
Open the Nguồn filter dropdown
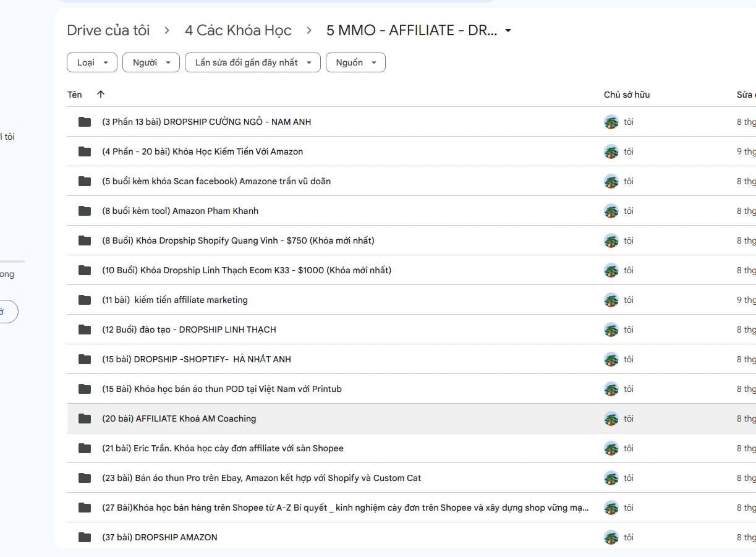355,62
